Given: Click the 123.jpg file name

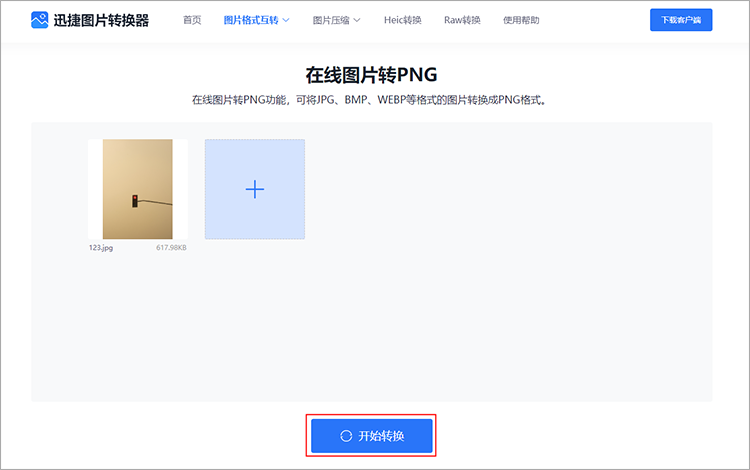Looking at the screenshot, I should [101, 248].
